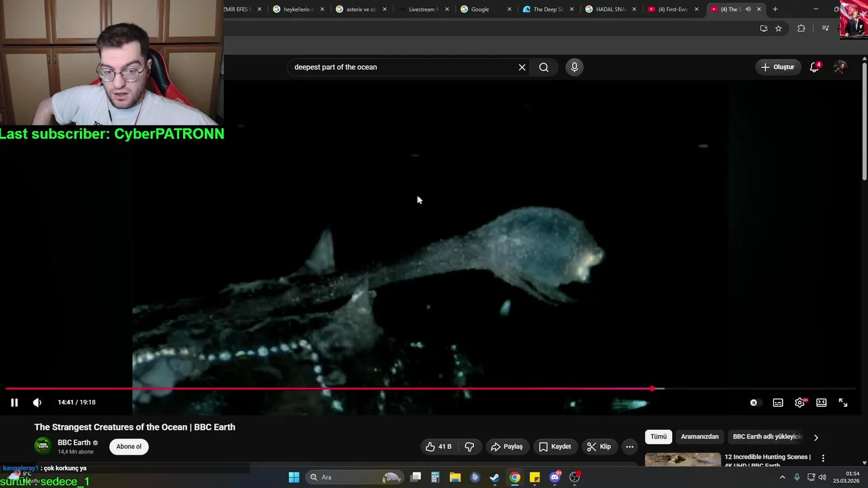Open the media control icon in the browser toolbar
The height and width of the screenshot is (488, 868).
(x=825, y=28)
